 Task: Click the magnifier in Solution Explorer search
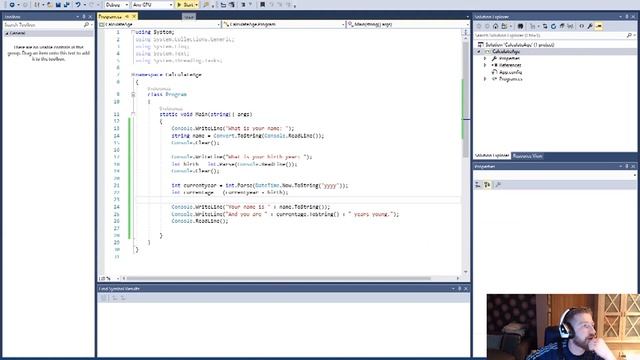(629, 36)
